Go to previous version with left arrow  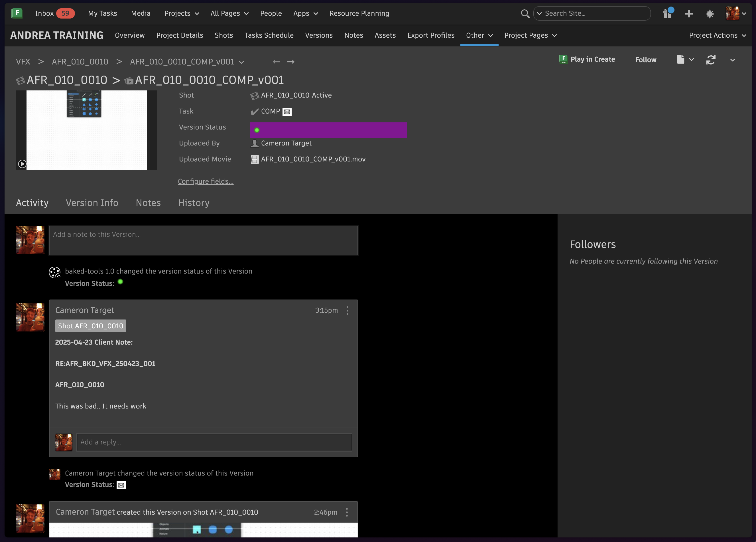tap(276, 62)
